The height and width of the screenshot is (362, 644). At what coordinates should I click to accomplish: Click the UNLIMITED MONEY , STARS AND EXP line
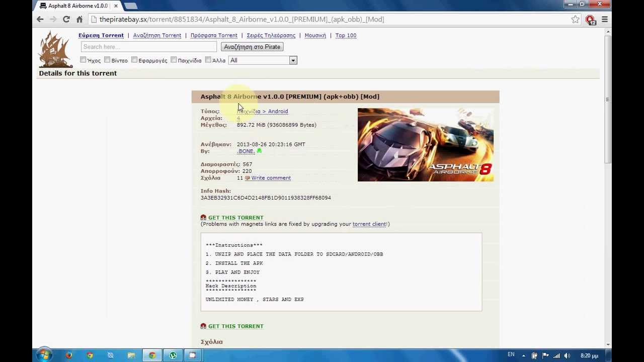pos(255,299)
